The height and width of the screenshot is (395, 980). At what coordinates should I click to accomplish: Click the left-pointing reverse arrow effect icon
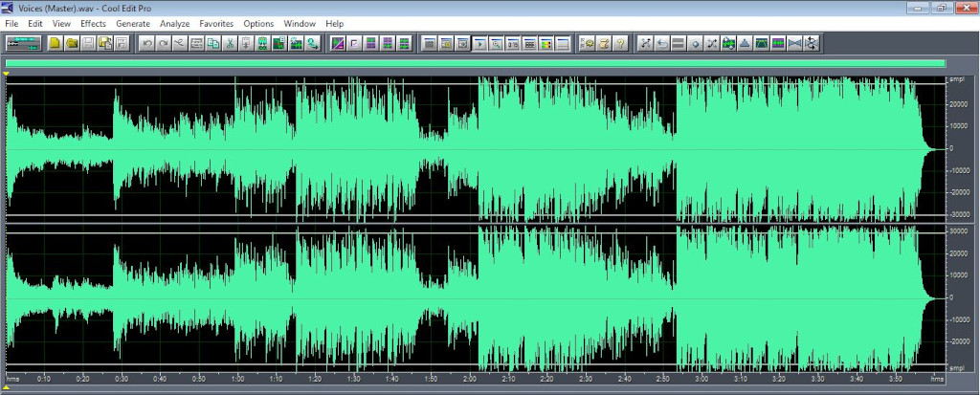click(662, 44)
